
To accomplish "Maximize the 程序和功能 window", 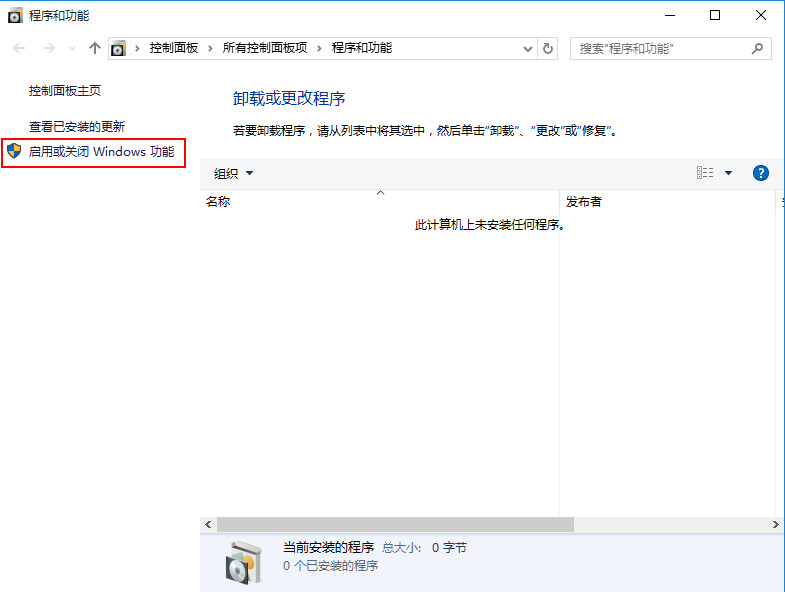I will click(715, 16).
